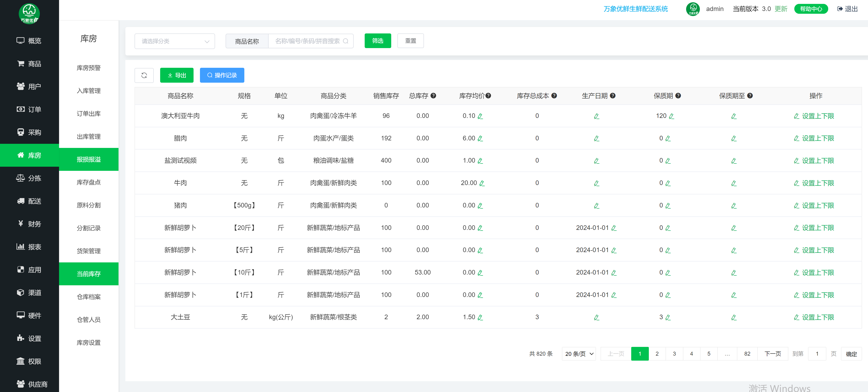Focus the product name search field
868x392 pixels.
click(307, 41)
